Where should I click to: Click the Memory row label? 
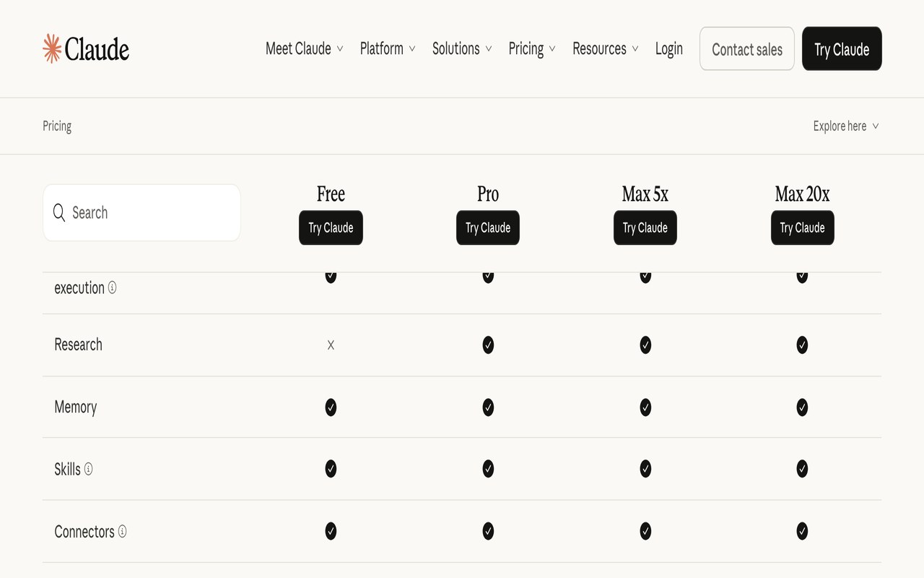pos(75,407)
